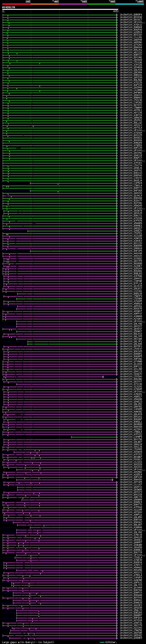Click label UniRef100_Q9LYN3
146x644 pixels.
click(131, 533)
